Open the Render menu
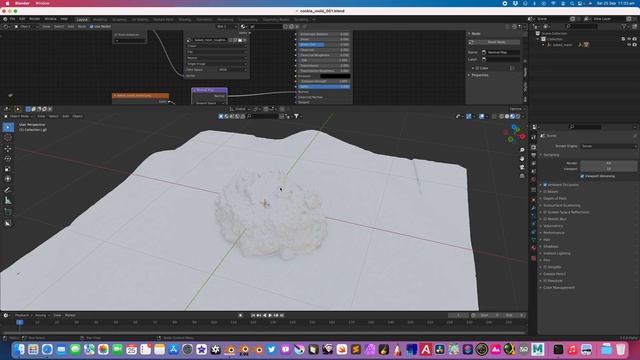640x360 pixels. click(x=35, y=19)
